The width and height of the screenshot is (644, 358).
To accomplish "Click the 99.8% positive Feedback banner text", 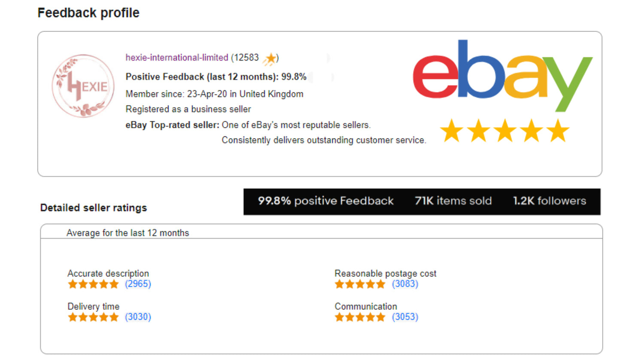I will [x=326, y=201].
